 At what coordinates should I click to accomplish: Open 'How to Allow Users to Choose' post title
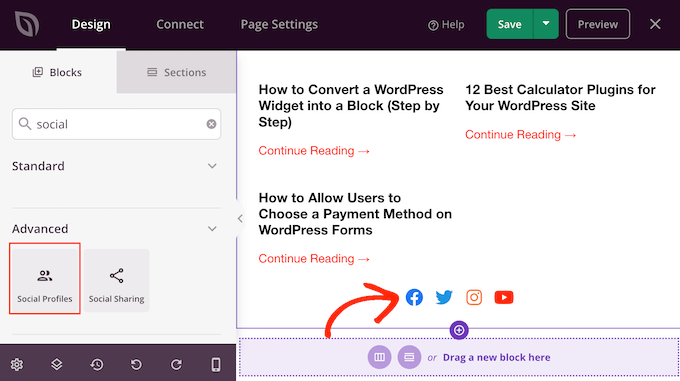[x=355, y=214]
